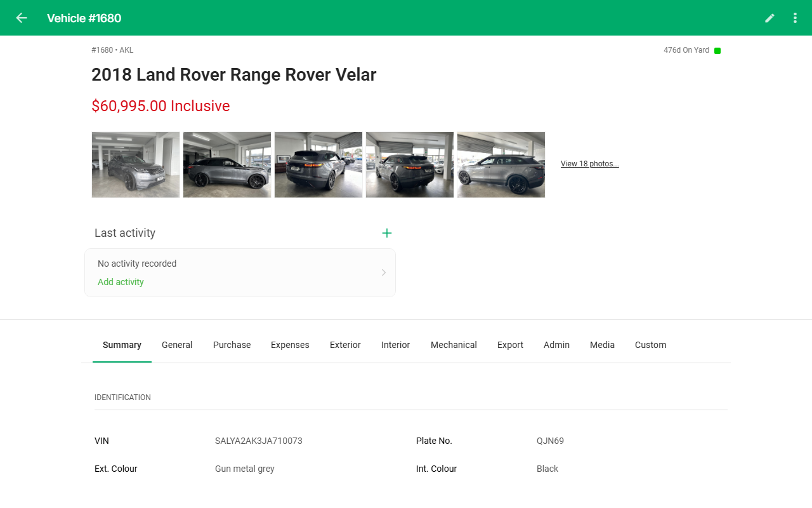Screen dimensions: 812x508
Task: Open the fifth side-view car photo
Action: pyautogui.click(x=501, y=164)
